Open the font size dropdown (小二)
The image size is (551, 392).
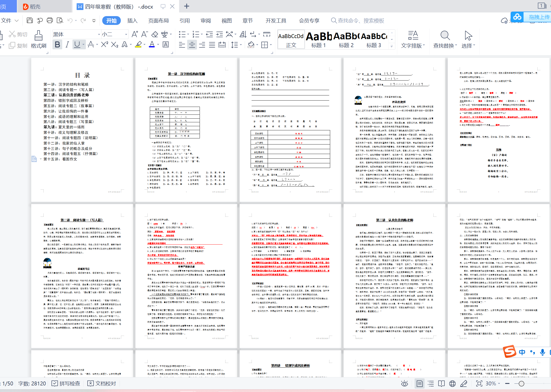coord(126,34)
